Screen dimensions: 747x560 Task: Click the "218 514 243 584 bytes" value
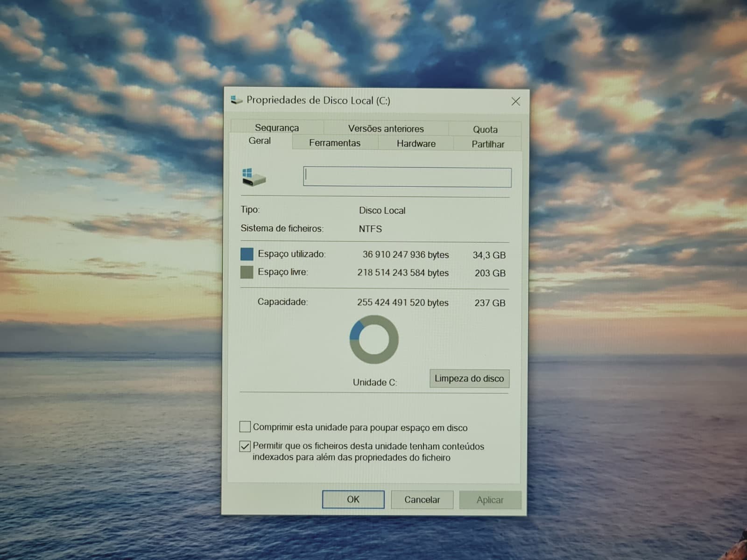pyautogui.click(x=403, y=273)
